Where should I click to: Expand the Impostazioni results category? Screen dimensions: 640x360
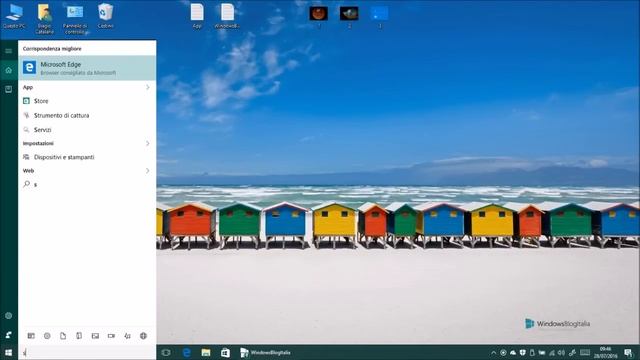(x=147, y=143)
